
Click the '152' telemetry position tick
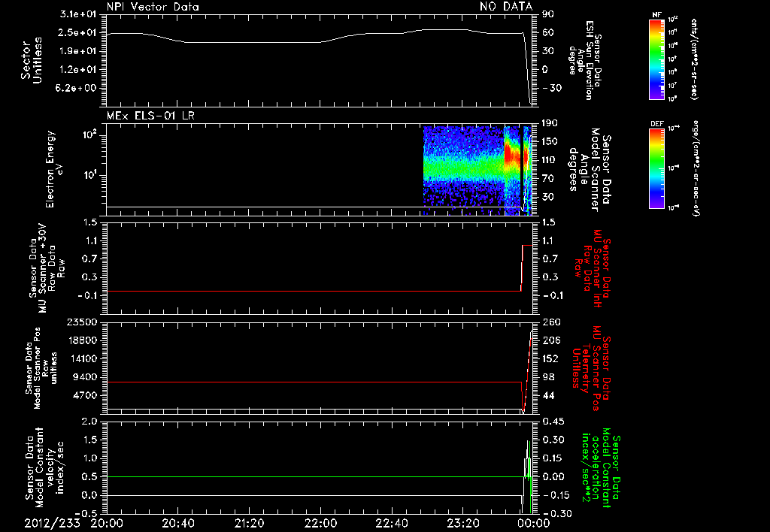[x=550, y=358]
